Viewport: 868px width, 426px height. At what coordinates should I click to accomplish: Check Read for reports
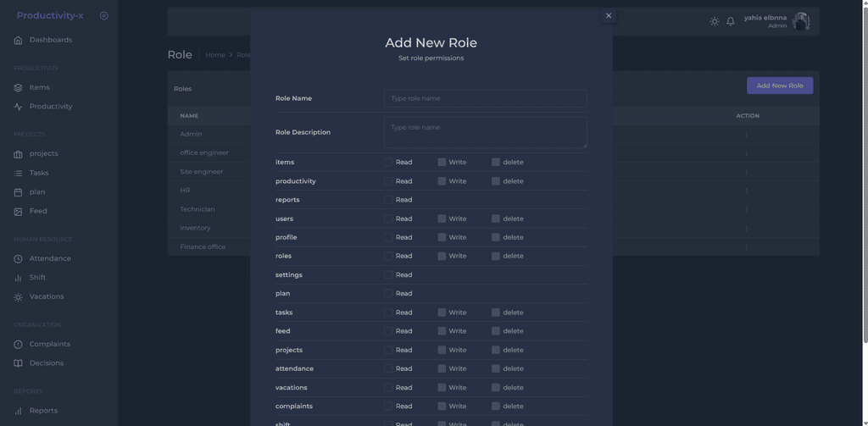pyautogui.click(x=388, y=200)
